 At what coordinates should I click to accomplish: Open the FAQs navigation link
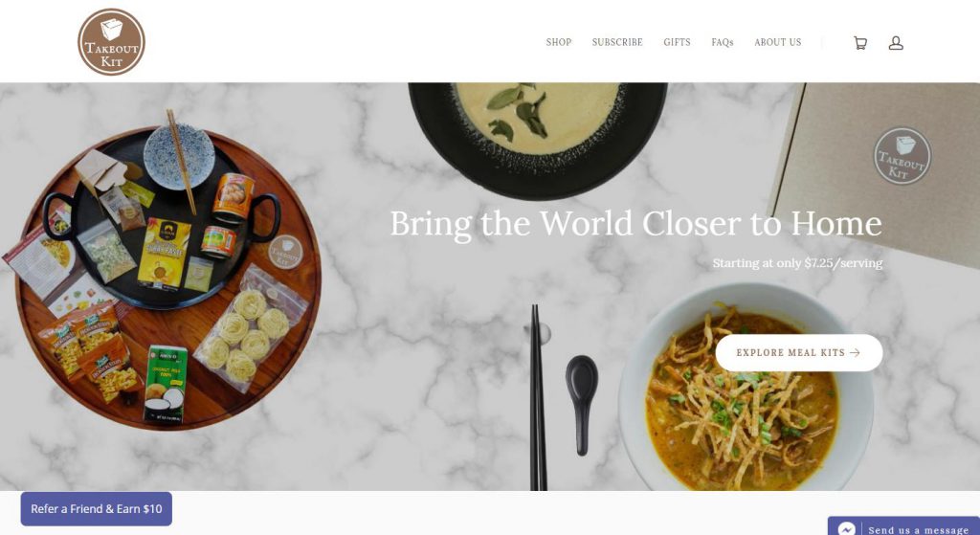coord(722,42)
